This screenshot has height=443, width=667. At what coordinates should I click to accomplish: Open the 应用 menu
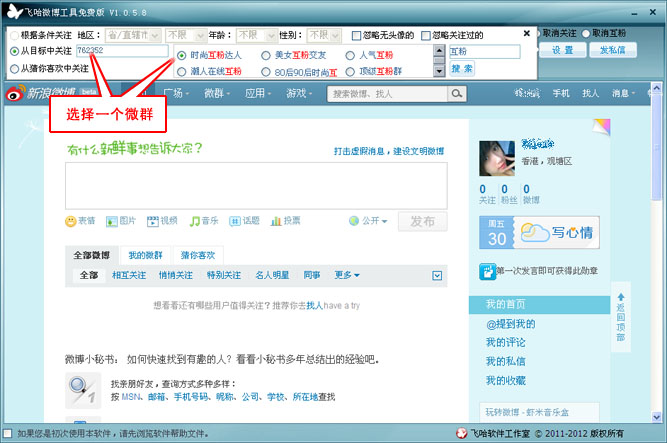tap(258, 93)
